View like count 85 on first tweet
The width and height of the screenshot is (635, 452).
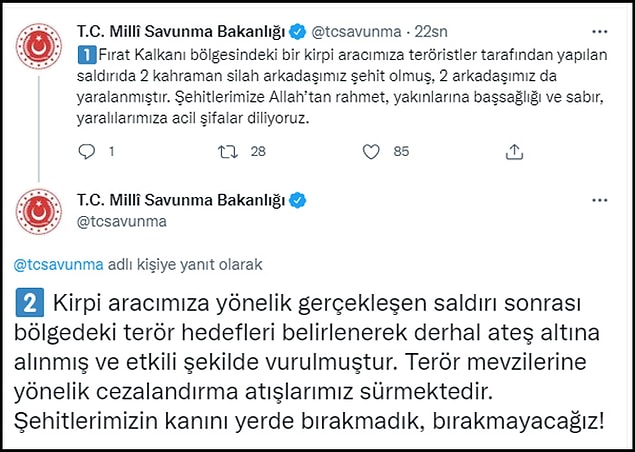click(x=401, y=151)
